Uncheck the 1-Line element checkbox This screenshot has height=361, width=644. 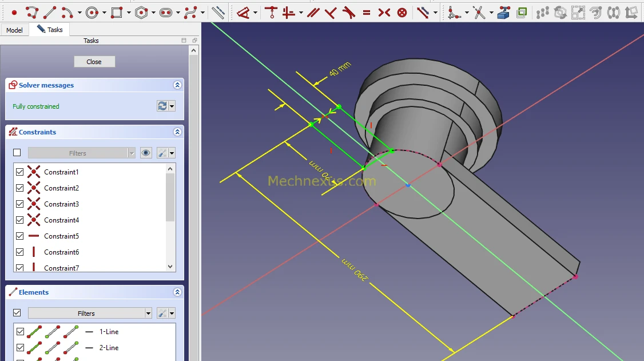click(20, 332)
